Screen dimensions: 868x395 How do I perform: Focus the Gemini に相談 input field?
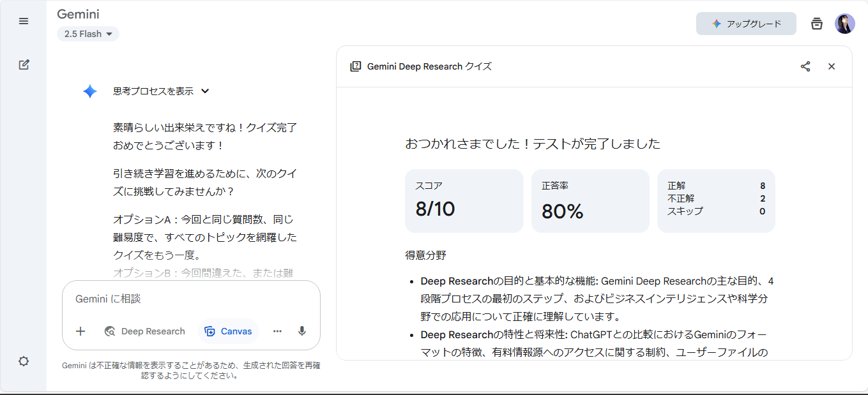pyautogui.click(x=191, y=299)
